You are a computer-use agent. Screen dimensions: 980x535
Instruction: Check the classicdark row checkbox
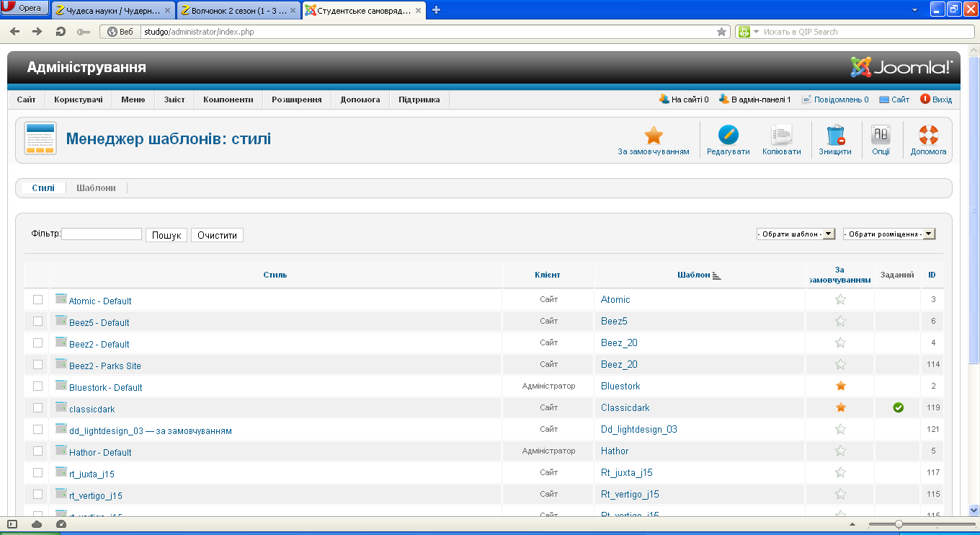coord(38,407)
